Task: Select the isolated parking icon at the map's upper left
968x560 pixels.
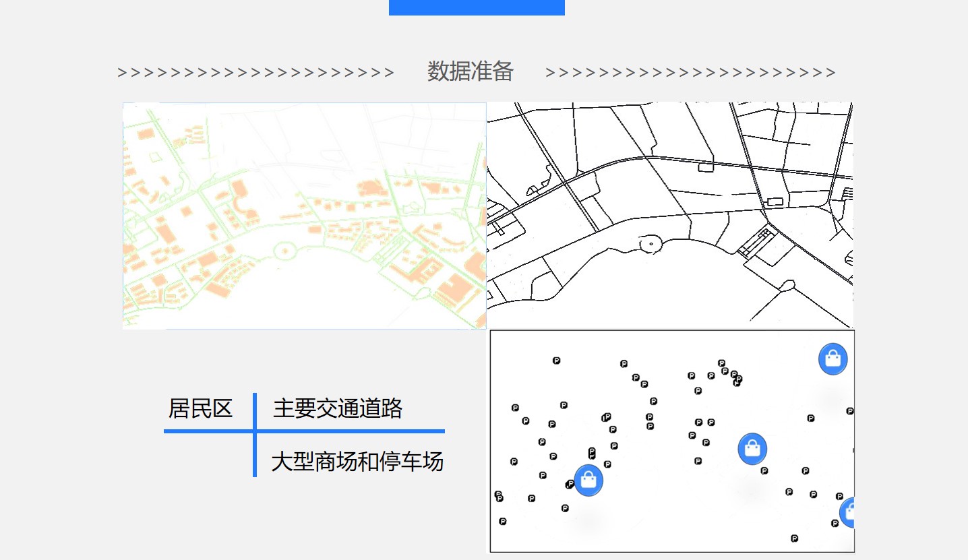Action: point(556,361)
